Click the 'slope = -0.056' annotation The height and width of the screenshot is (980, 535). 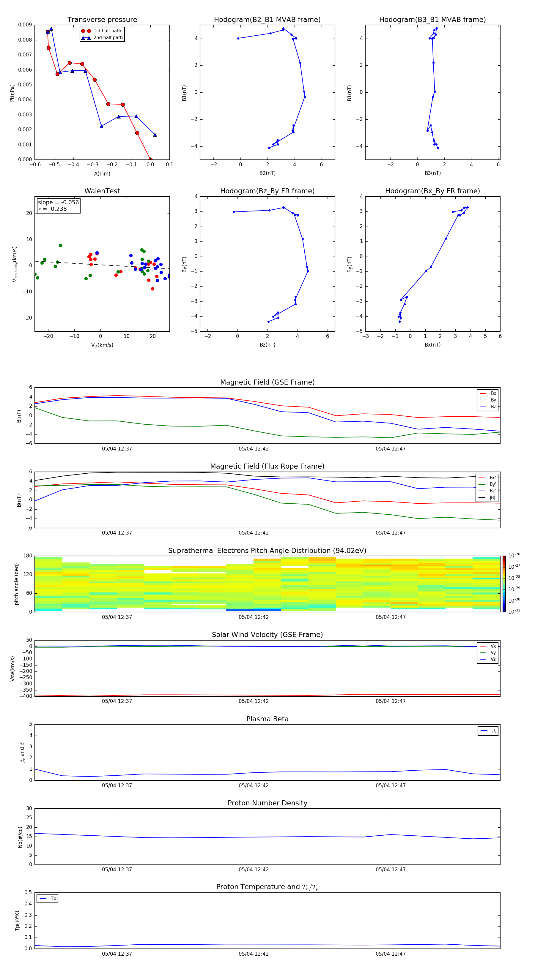tap(58, 203)
